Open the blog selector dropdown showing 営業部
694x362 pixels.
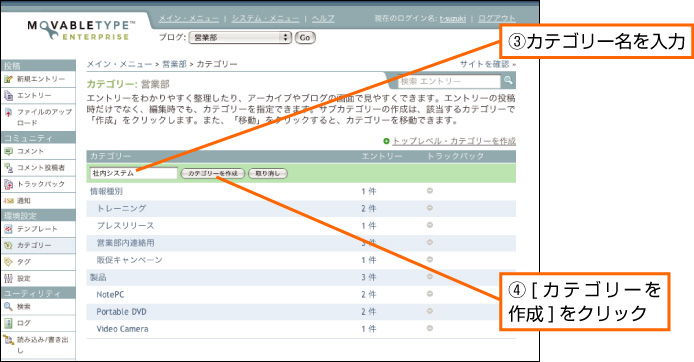click(240, 38)
